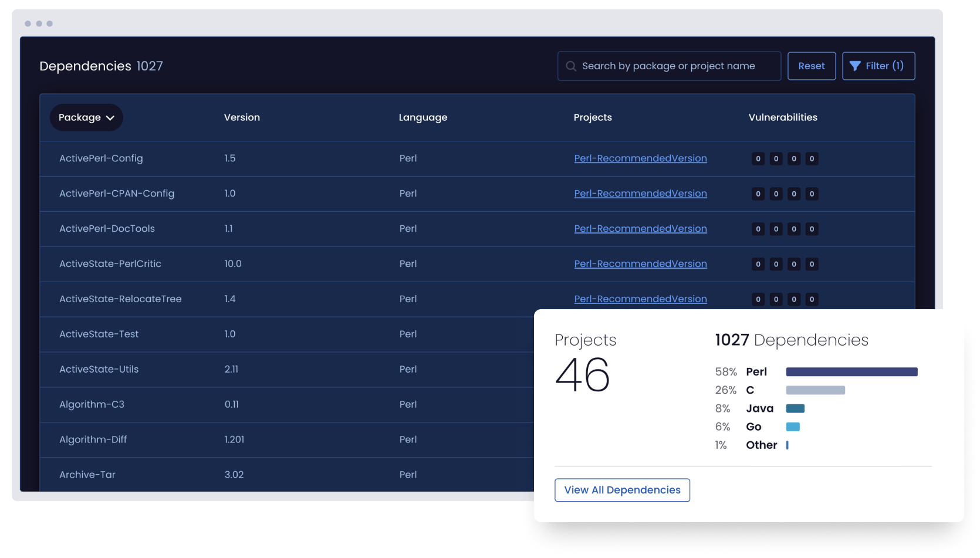Expand the Package chevron arrow
The image size is (980, 558).
point(110,118)
